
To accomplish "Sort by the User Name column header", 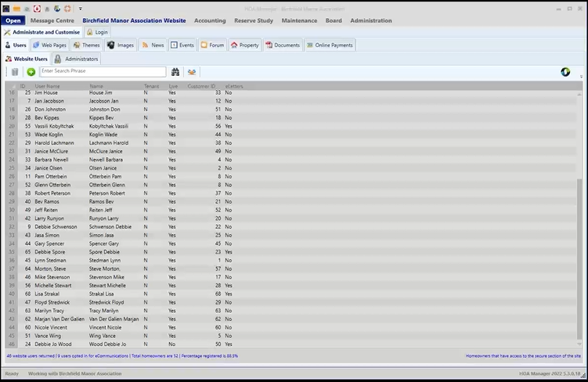I will point(47,86).
